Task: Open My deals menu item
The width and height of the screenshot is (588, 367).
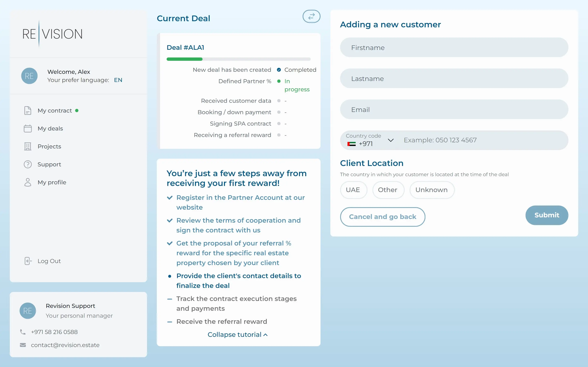Action: coord(50,128)
